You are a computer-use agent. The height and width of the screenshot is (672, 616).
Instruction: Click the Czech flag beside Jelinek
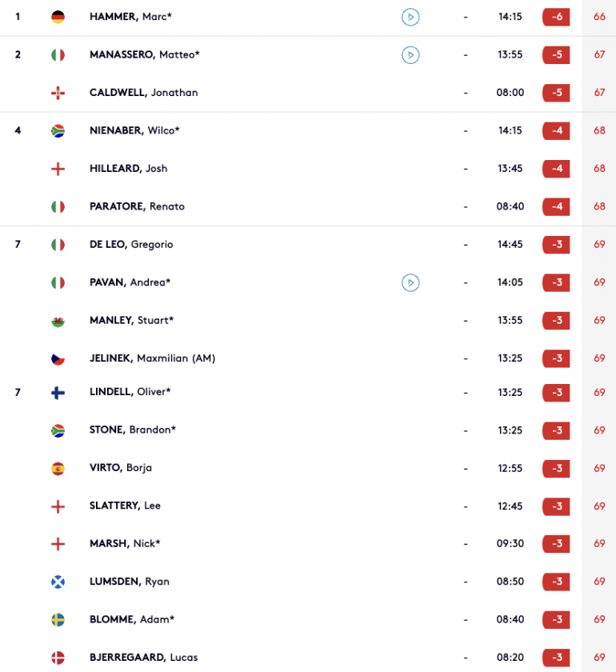coord(58,358)
